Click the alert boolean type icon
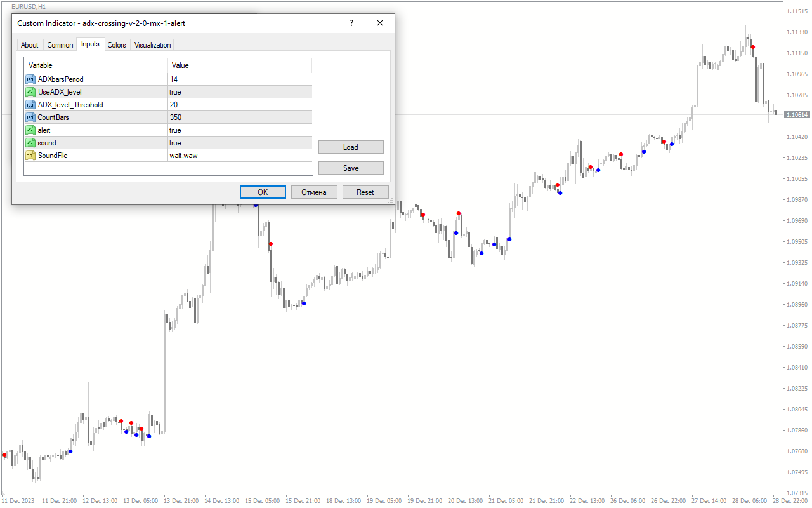This screenshot has height=508, width=812. pyautogui.click(x=30, y=130)
